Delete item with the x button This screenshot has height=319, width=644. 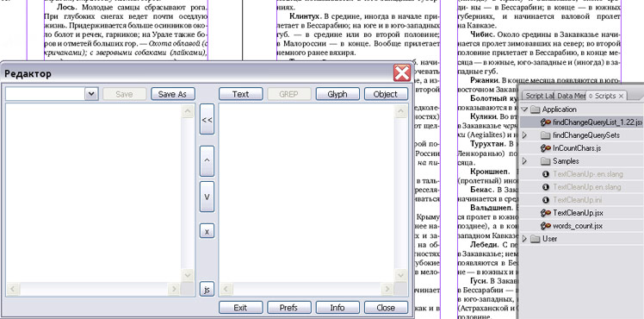click(207, 231)
